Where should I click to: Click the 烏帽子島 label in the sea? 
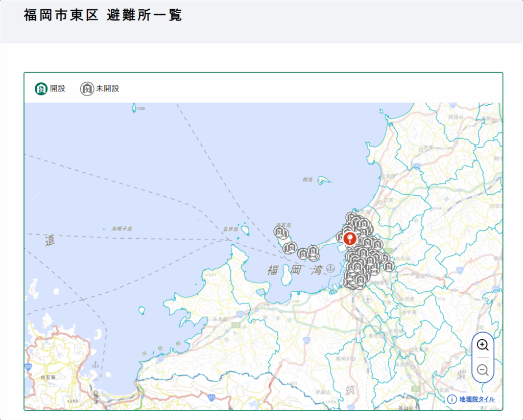coord(122,229)
